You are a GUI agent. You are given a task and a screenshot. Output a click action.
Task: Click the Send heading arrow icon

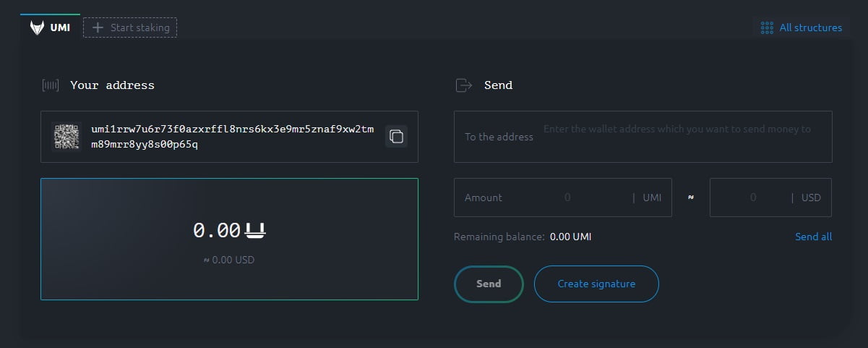click(463, 85)
